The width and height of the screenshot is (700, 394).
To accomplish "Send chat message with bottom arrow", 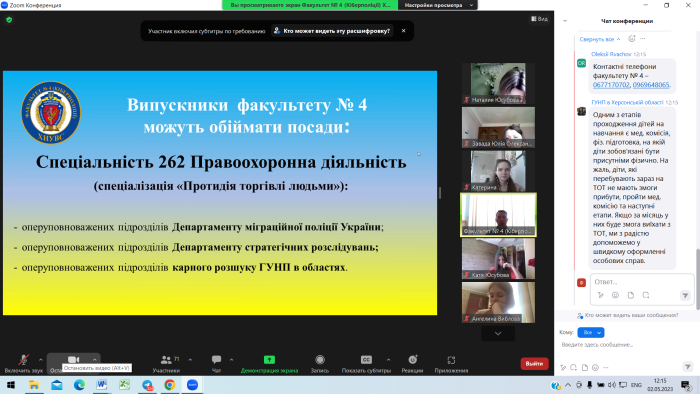I will (x=688, y=367).
